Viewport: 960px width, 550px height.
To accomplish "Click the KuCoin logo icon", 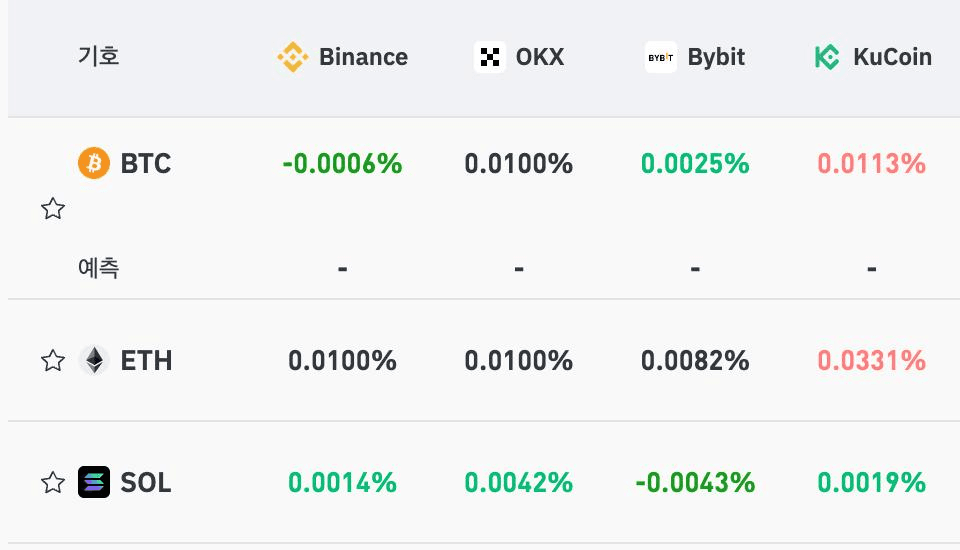I will [x=827, y=57].
